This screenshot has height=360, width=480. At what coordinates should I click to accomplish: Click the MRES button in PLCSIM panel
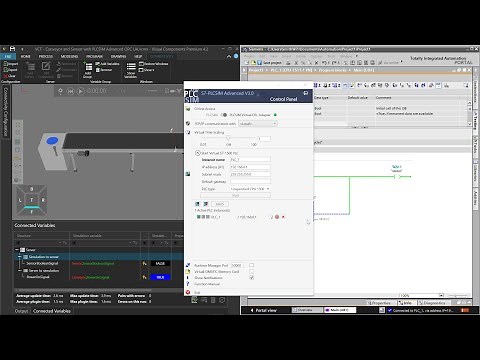point(219,204)
